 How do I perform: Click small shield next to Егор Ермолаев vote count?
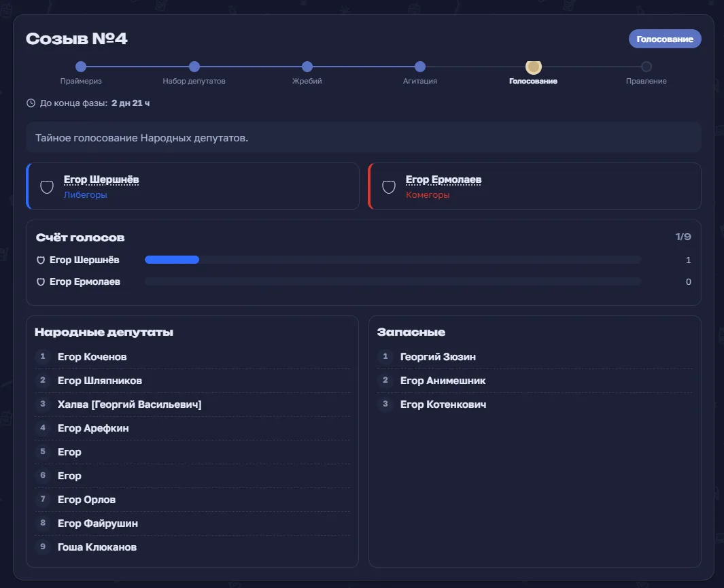coord(41,282)
